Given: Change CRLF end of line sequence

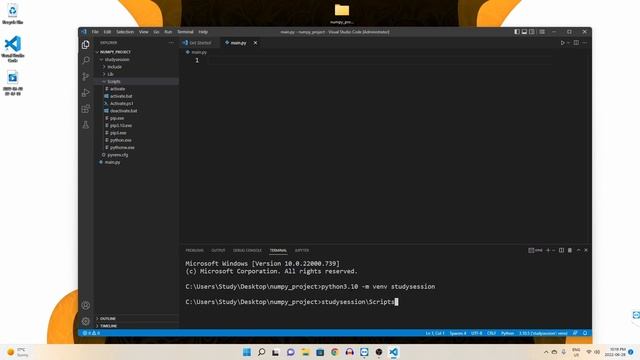Looking at the screenshot, I should [x=491, y=333].
